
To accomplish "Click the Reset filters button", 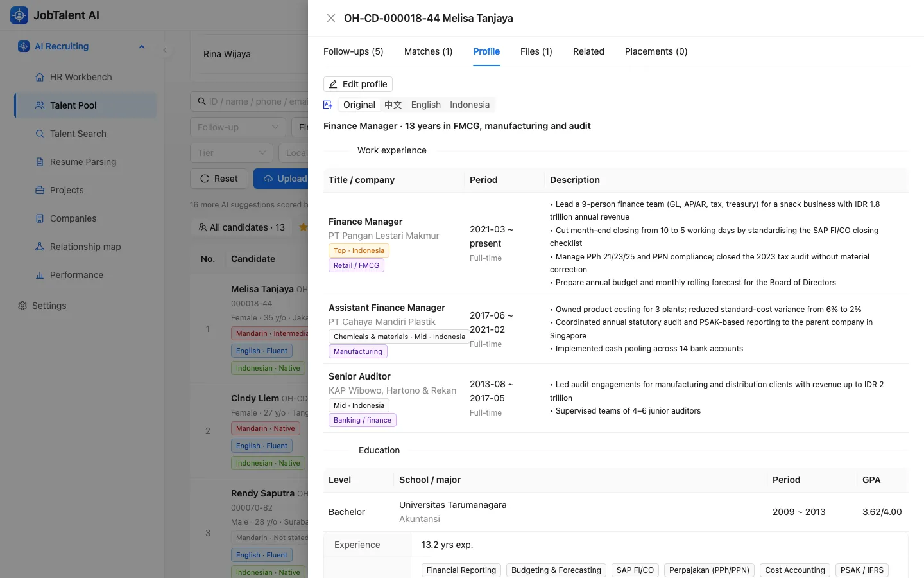I will point(219,179).
